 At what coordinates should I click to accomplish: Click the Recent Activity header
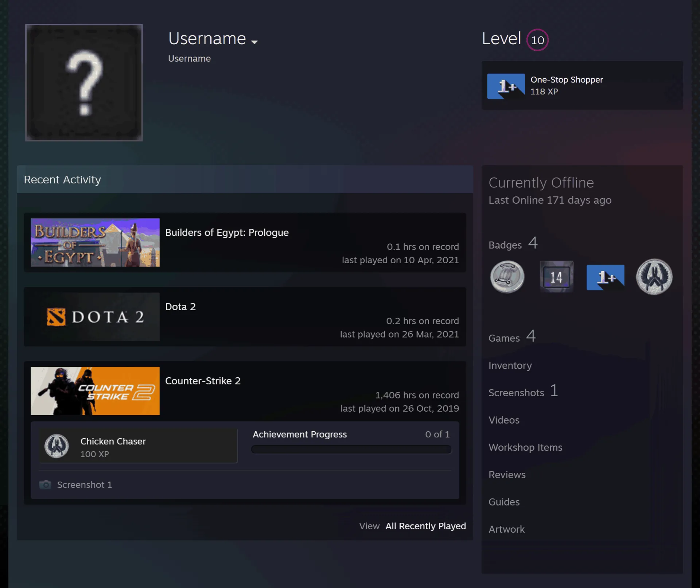[245, 179]
